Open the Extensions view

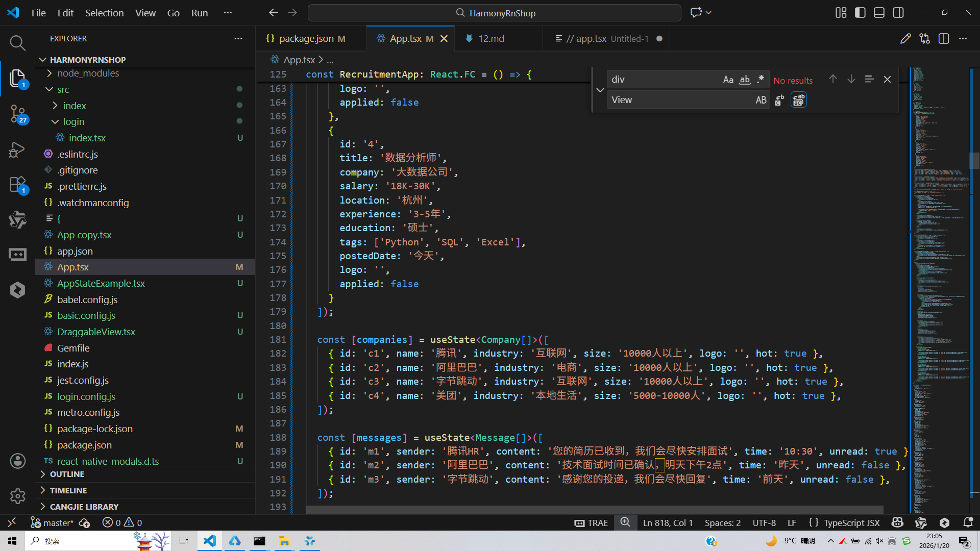(17, 184)
